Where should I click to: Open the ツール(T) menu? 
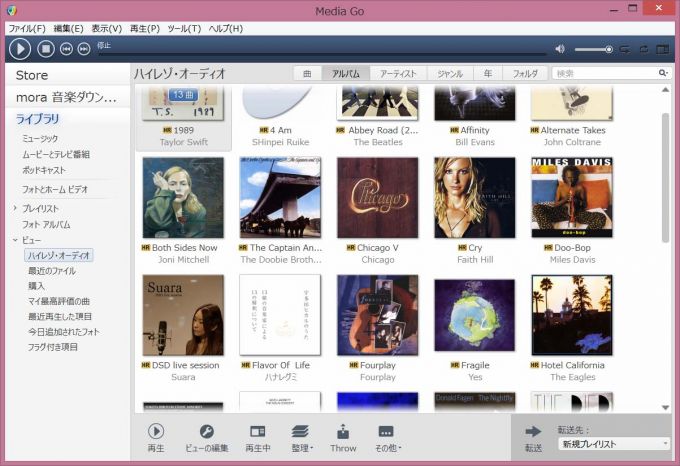[184, 29]
